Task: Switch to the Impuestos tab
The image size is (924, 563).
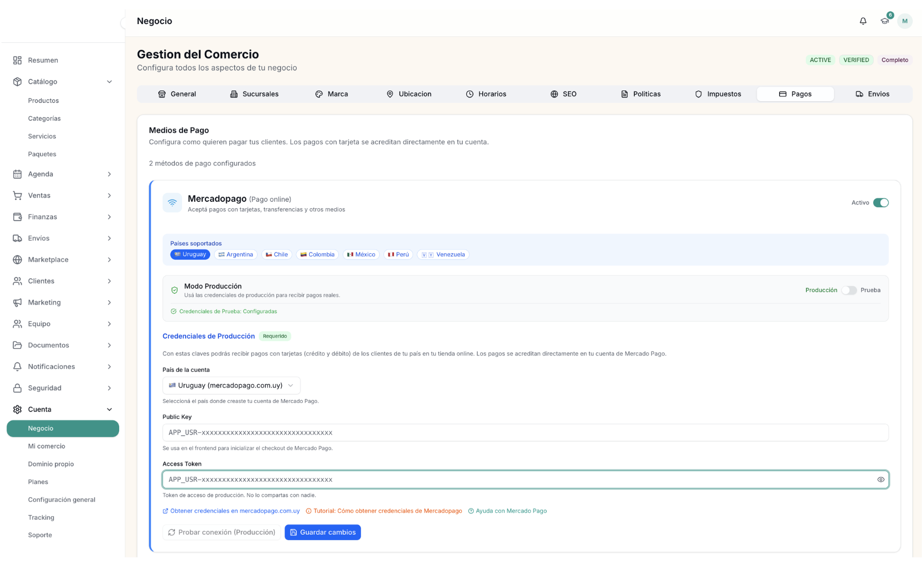Action: pyautogui.click(x=718, y=94)
